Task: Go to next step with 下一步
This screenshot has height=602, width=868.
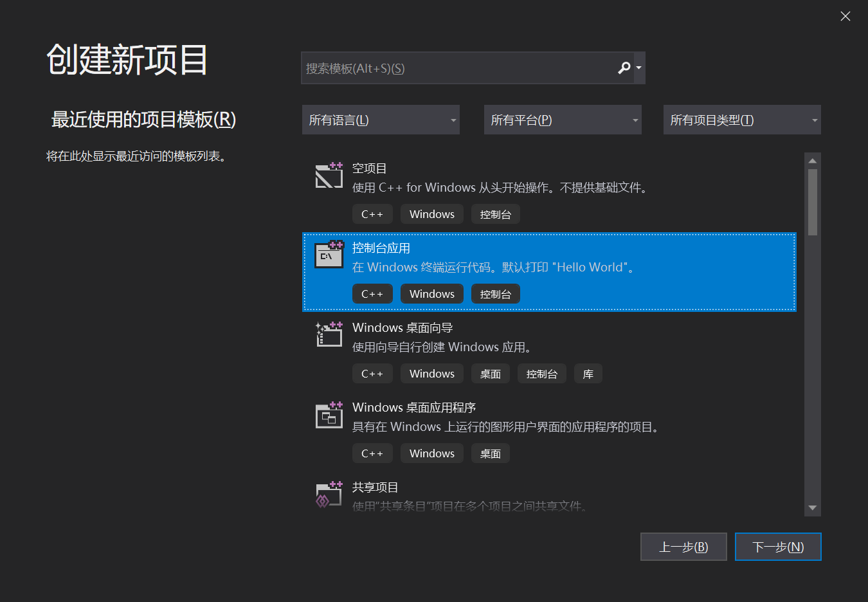Action: click(778, 547)
